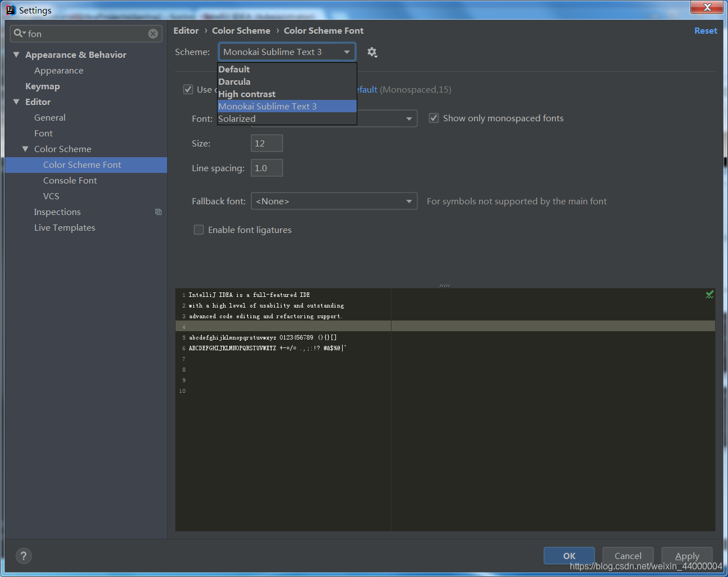
Task: Click the settings search field
Action: 86,34
